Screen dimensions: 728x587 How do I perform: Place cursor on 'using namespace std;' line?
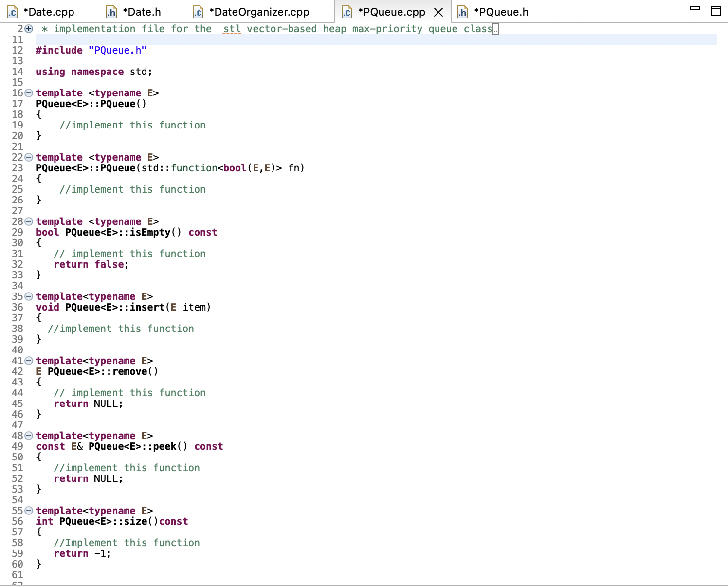tap(94, 72)
